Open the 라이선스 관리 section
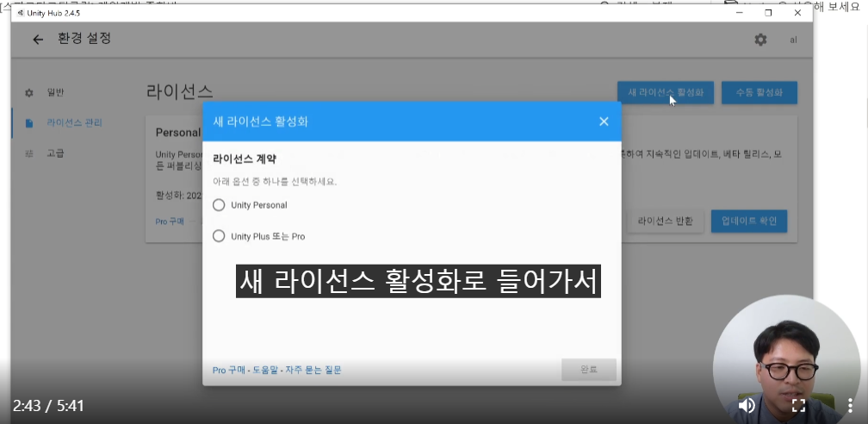868x424 pixels. tap(75, 123)
